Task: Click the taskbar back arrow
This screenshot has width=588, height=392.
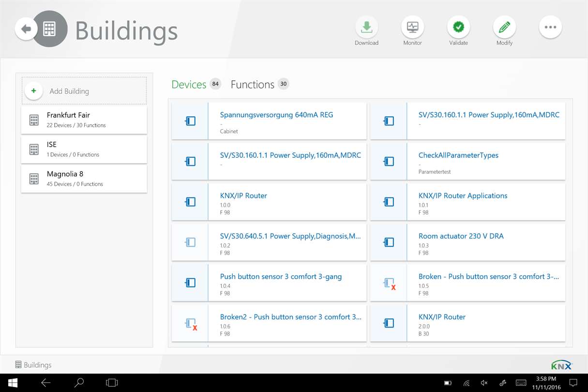Action: point(45,383)
